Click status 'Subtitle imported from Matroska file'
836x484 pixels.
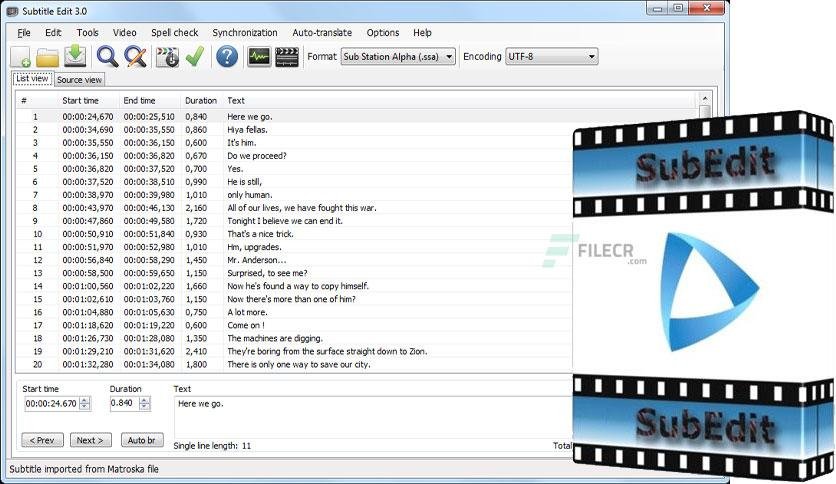pos(84,469)
